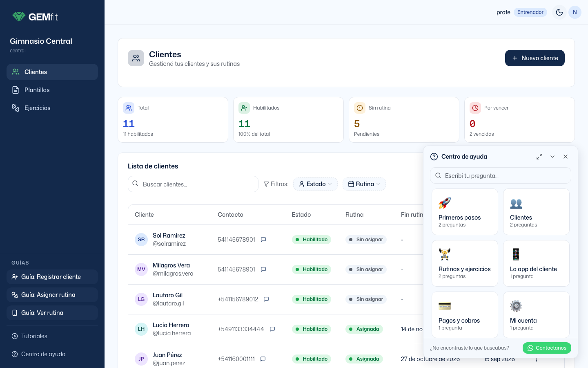
Task: Open Centro de ayuda sidebar link
Action: click(52, 354)
